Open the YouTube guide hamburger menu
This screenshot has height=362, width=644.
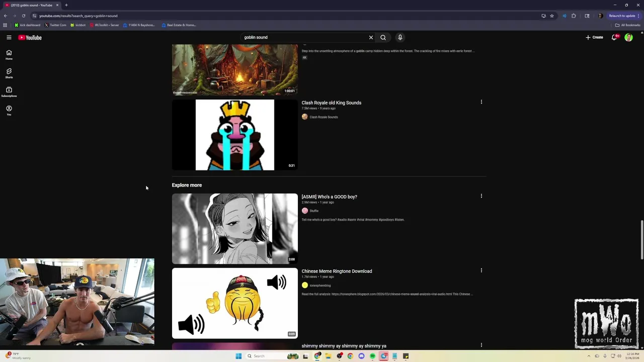pos(9,37)
